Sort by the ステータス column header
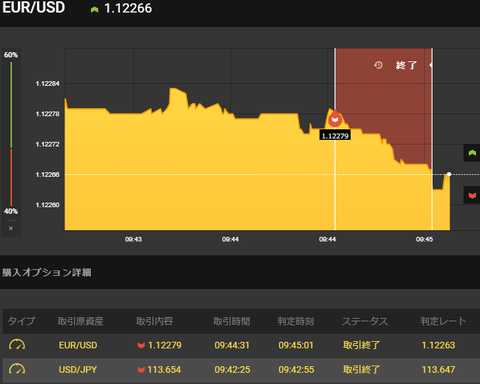 (365, 321)
